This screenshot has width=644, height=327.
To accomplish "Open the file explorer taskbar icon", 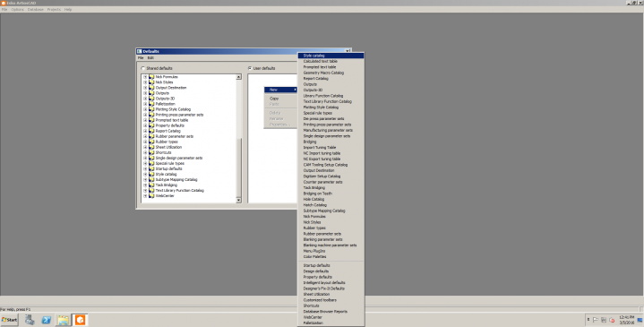I will (x=63, y=320).
